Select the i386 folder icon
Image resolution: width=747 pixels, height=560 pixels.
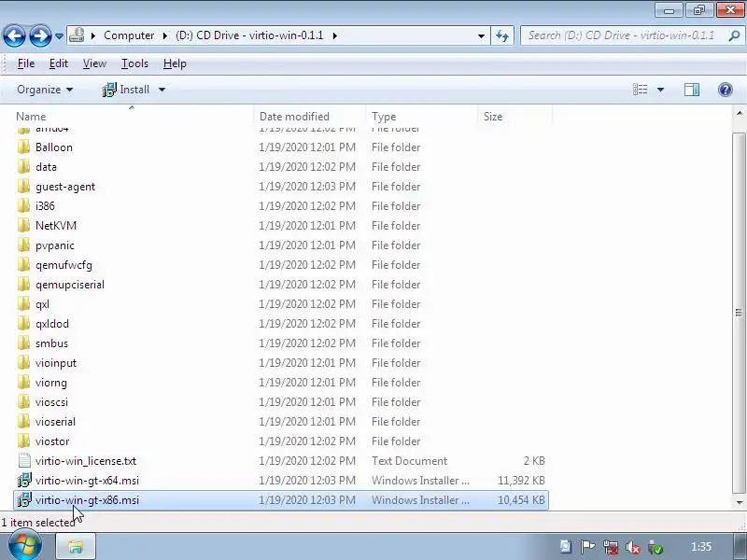[24, 205]
